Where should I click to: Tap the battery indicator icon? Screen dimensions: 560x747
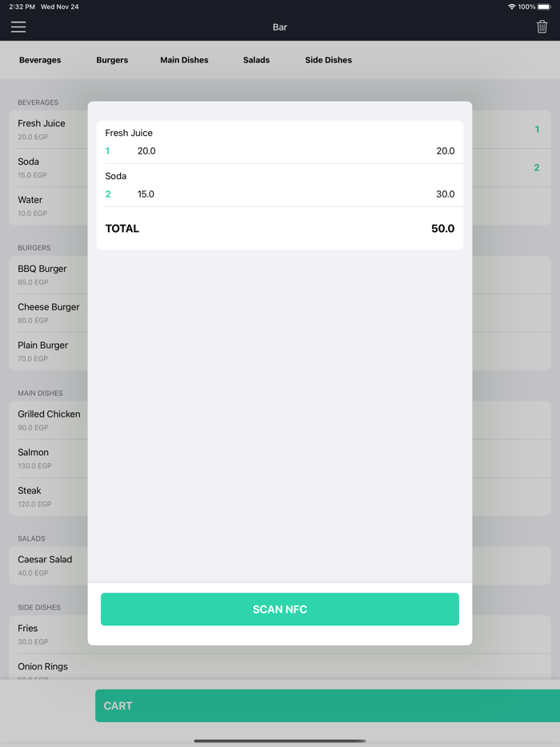(x=544, y=6)
